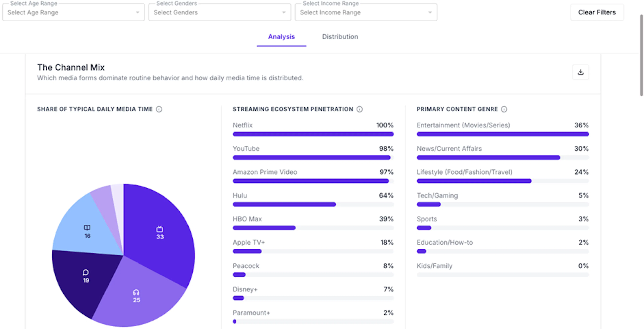The height and width of the screenshot is (329, 644).
Task: Click the 'Peacock' label
Action: 246,266
